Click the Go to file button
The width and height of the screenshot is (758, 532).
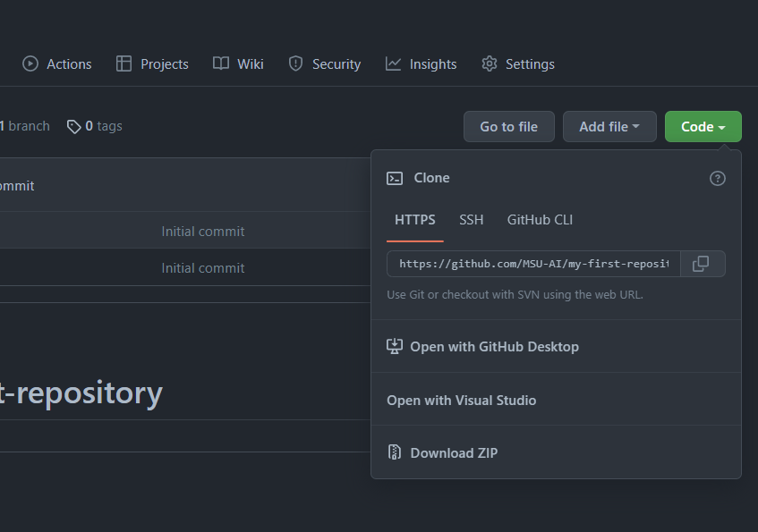pos(508,127)
